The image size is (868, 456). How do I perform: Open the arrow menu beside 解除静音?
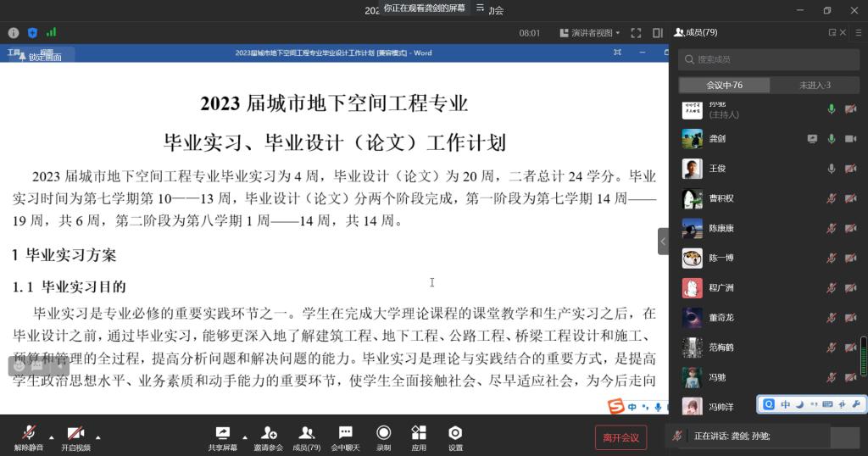(51, 437)
